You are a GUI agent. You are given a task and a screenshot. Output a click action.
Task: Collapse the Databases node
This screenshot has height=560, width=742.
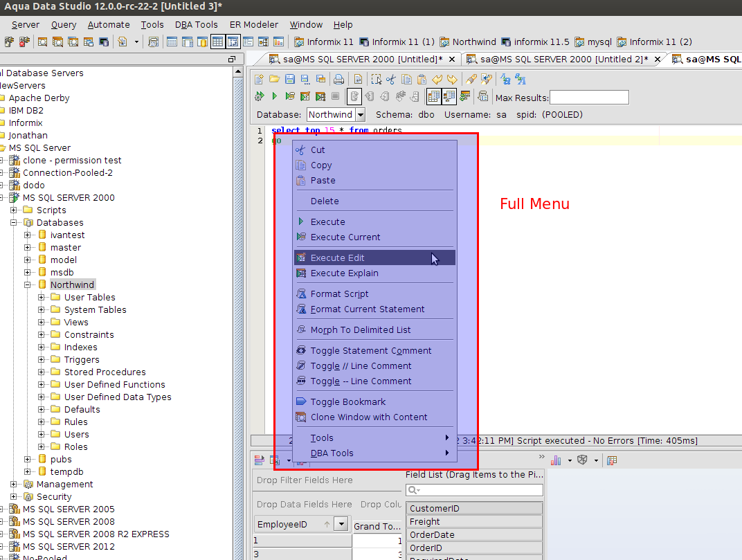14,222
